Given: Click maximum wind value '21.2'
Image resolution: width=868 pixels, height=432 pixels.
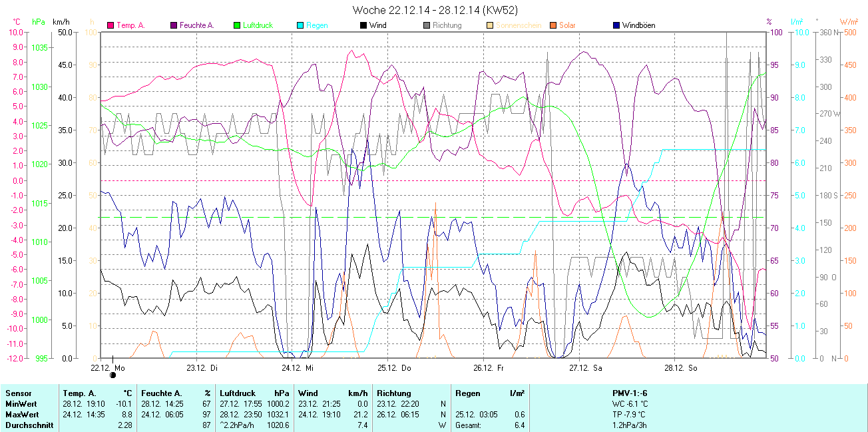Looking at the screenshot, I should 360,415.
